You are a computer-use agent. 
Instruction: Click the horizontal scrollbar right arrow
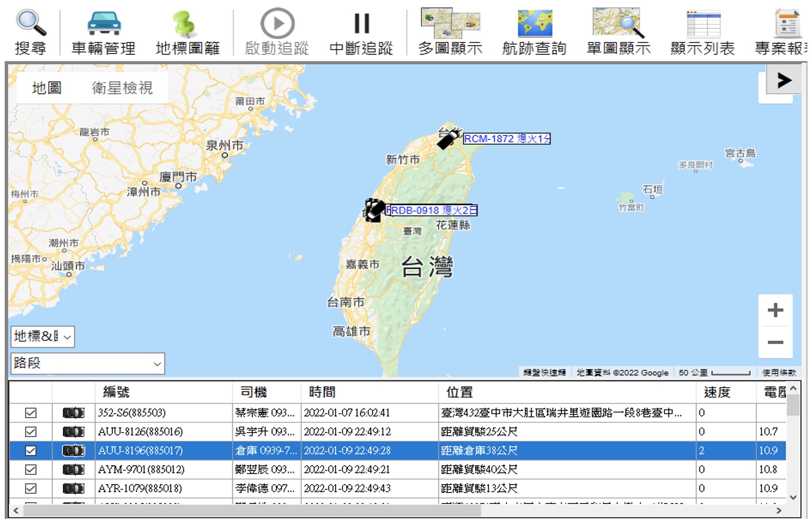click(x=779, y=510)
